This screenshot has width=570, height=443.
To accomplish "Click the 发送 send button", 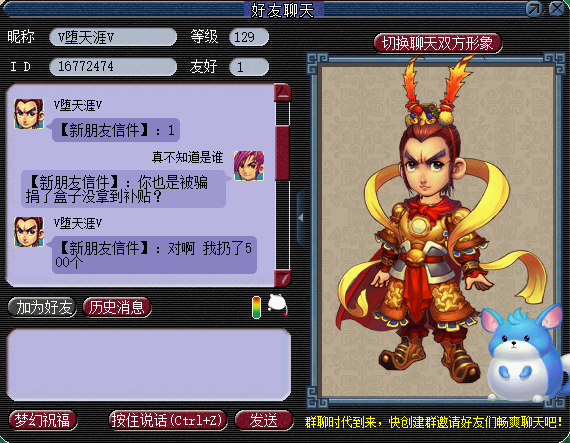I will 264,420.
